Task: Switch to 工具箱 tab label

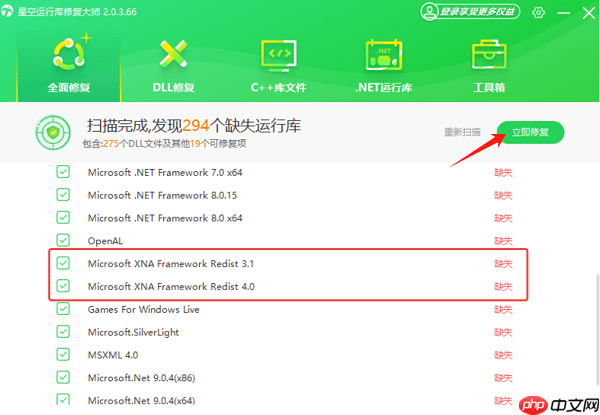Action: (489, 88)
